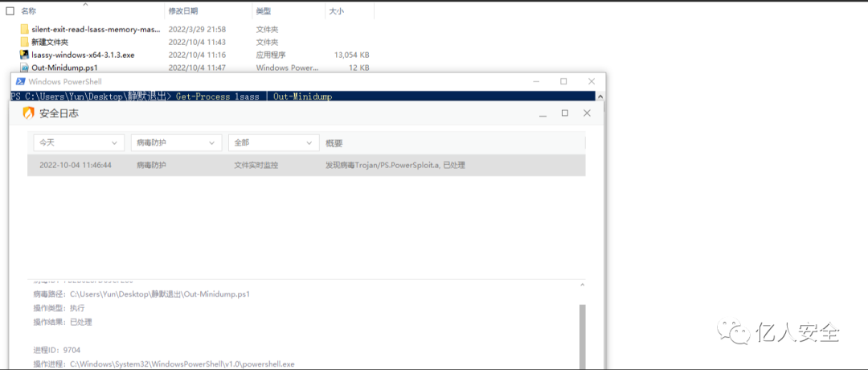The image size is (868, 370).
Task: Tick the select-all checkbox in file explorer header
Action: 10,10
